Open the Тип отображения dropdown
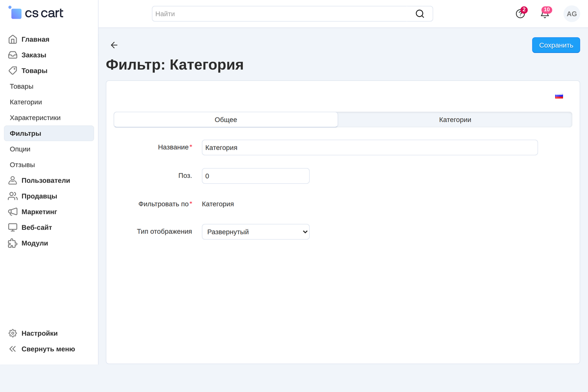Screen dimensions: 588x392 pos(256,232)
